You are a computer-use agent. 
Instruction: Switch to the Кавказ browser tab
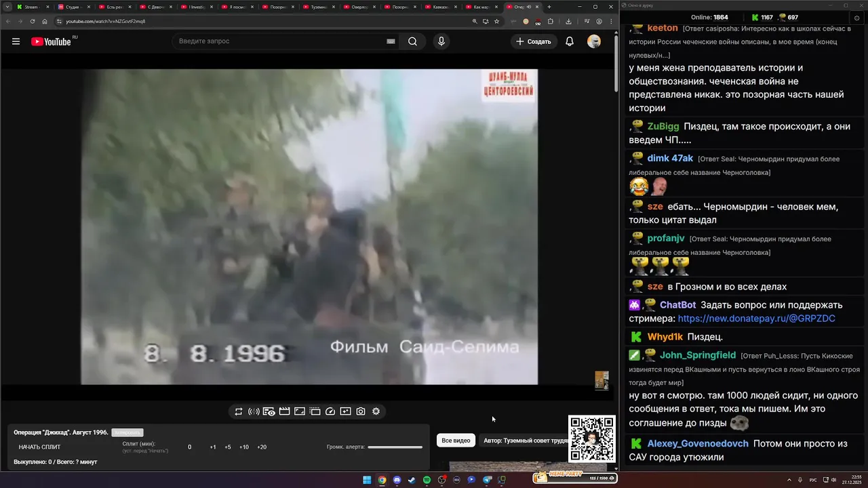(x=439, y=7)
